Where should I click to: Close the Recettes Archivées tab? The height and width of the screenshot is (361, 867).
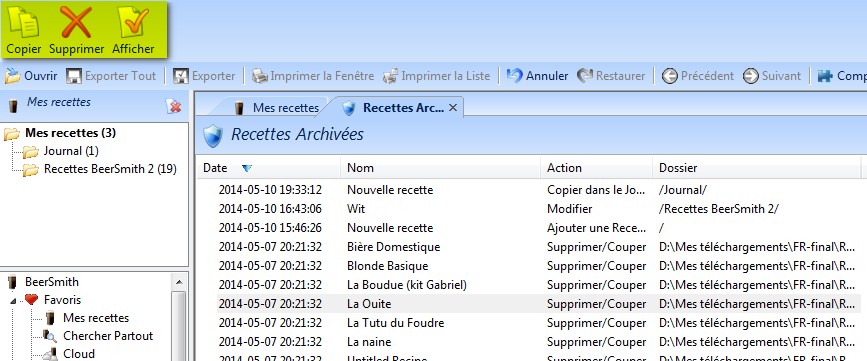[453, 108]
